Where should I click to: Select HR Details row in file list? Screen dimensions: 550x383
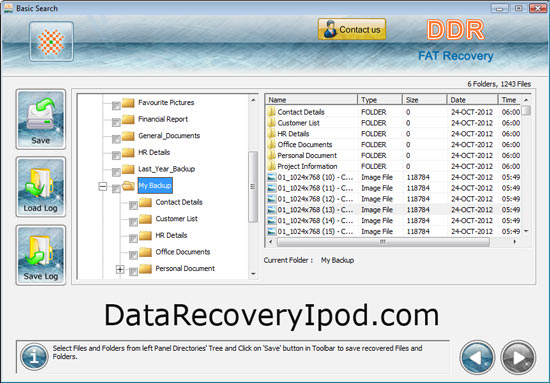(393, 134)
